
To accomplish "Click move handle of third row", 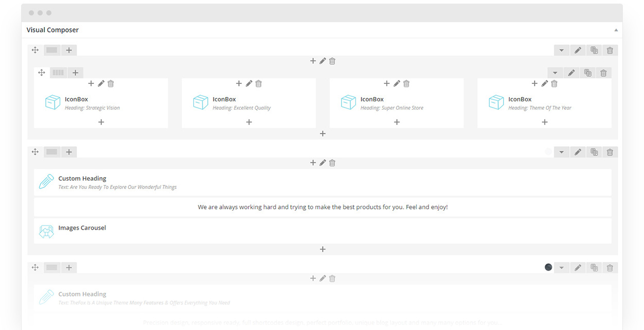I will pos(35,267).
